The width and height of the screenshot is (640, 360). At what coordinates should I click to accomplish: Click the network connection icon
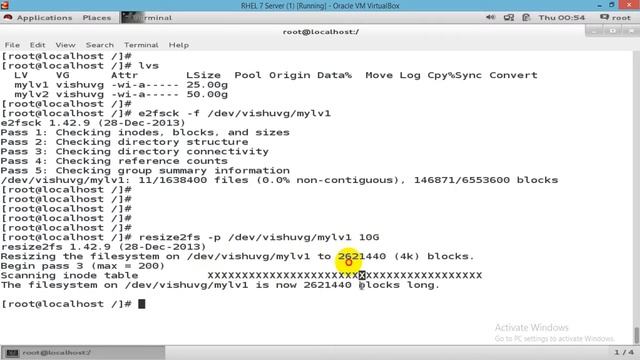[509, 17]
